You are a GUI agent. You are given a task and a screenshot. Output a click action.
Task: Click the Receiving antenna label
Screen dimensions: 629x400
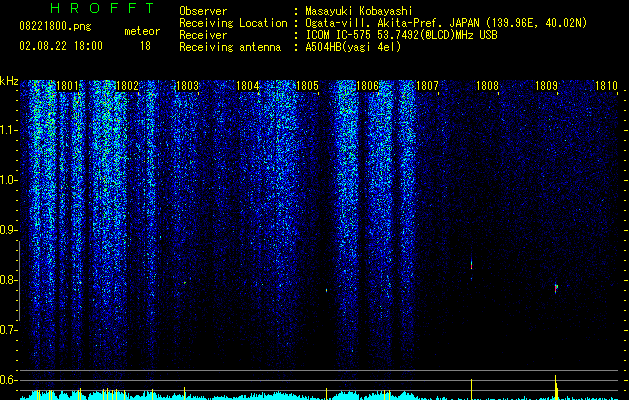(230, 47)
